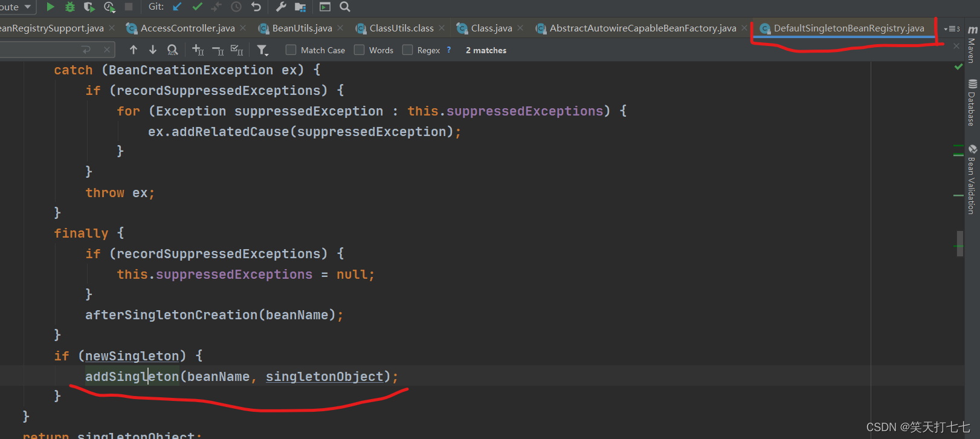Viewport: 980px width, 439px height.
Task: Open run anything terminal window icon
Action: [325, 7]
